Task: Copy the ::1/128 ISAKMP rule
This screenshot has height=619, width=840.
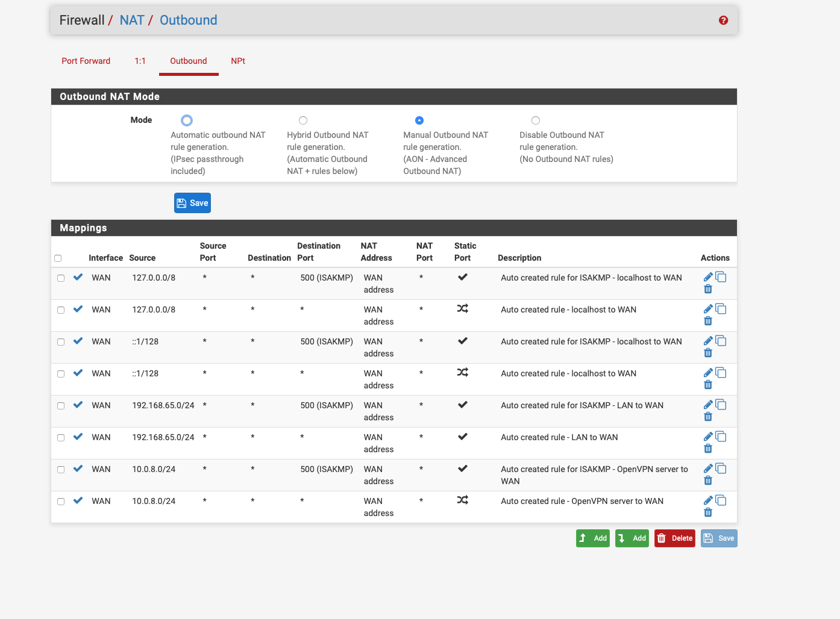Action: pyautogui.click(x=721, y=341)
